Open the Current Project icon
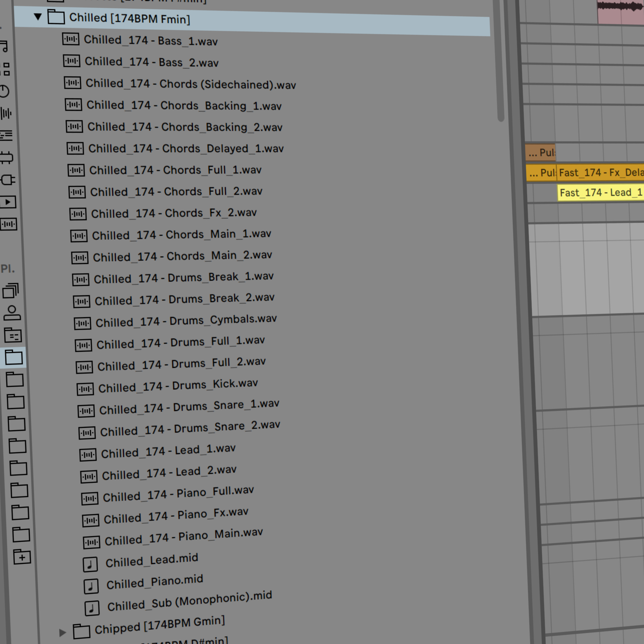 [13, 335]
